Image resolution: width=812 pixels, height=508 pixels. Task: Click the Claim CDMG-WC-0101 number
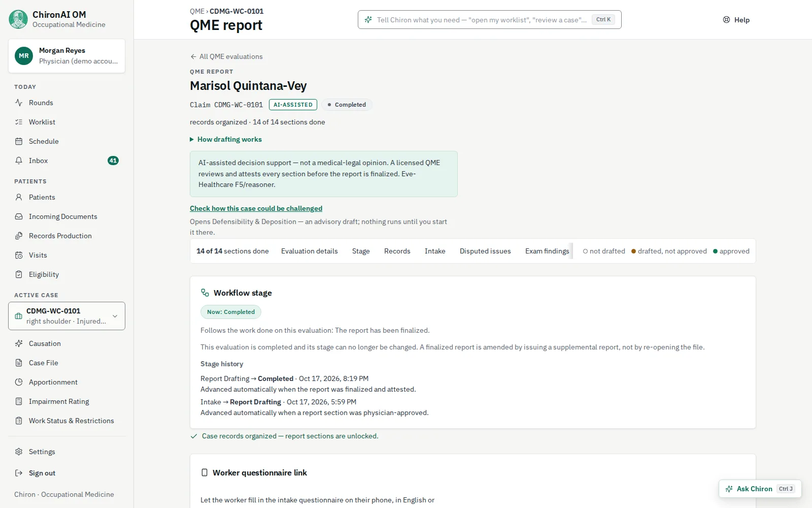point(226,105)
